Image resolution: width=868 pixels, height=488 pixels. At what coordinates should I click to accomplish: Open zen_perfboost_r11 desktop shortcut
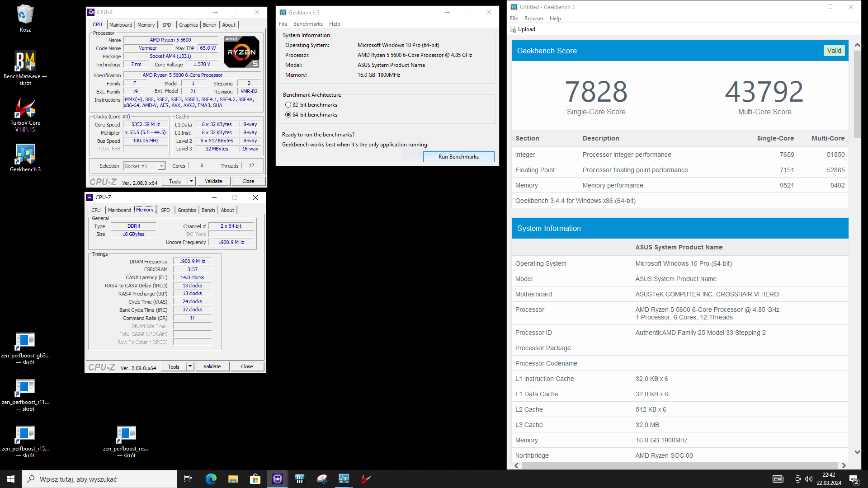tap(25, 394)
